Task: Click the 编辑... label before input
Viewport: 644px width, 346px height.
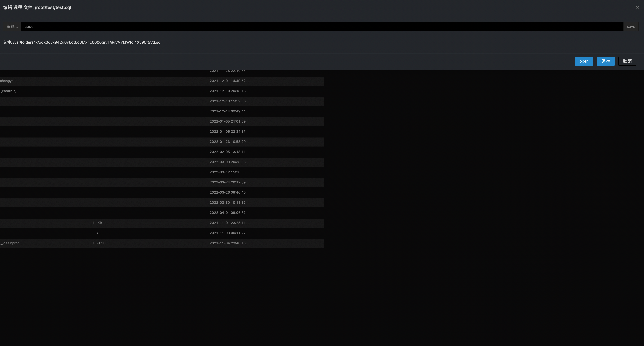Action: pyautogui.click(x=12, y=27)
